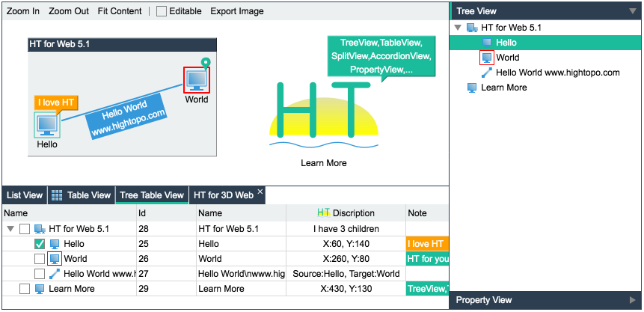Click the Learn More computer icon in the table
Screen dimensions: 644x312
click(40, 289)
